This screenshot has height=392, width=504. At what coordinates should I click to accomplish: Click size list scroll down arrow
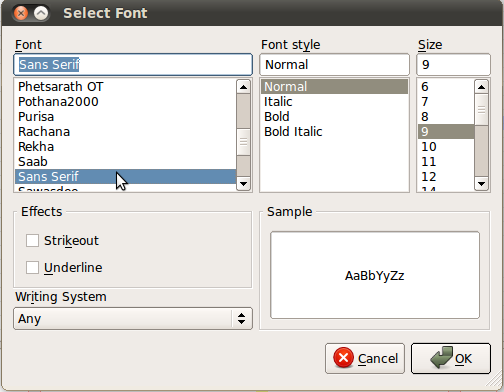(x=481, y=184)
